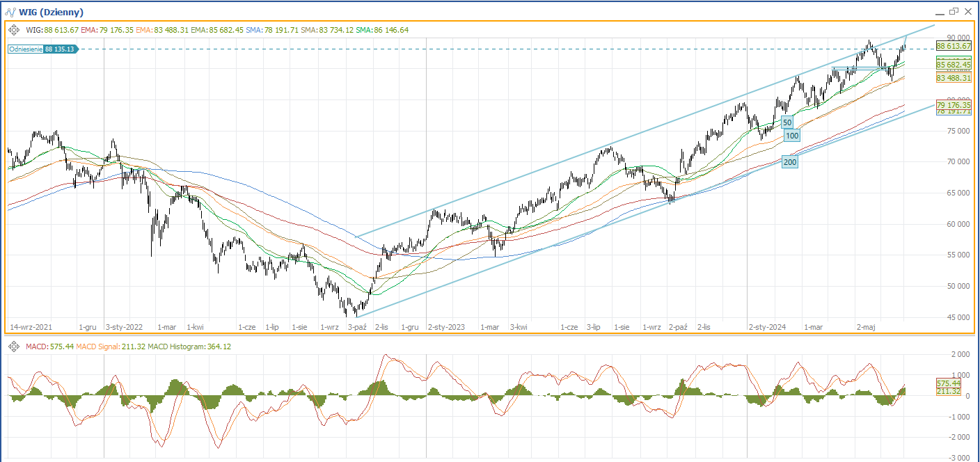Click the 2-sty-2024 date label
The image size is (980, 462).
point(768,326)
